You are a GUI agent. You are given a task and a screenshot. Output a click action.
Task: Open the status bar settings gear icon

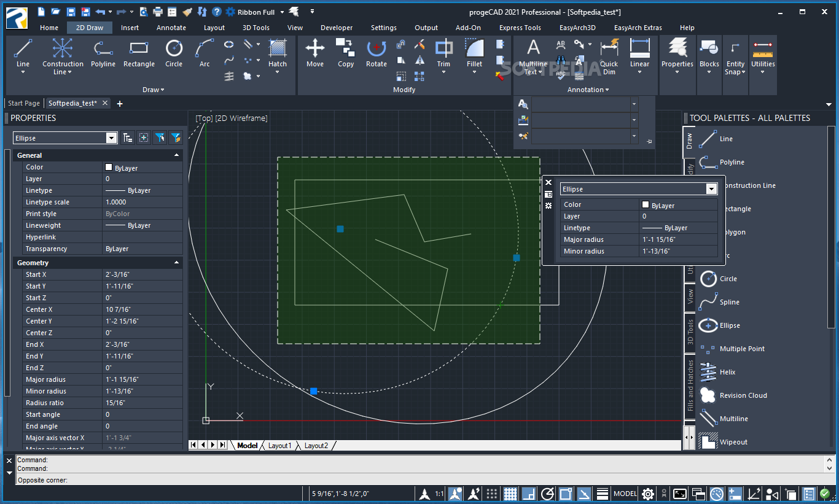click(648, 494)
